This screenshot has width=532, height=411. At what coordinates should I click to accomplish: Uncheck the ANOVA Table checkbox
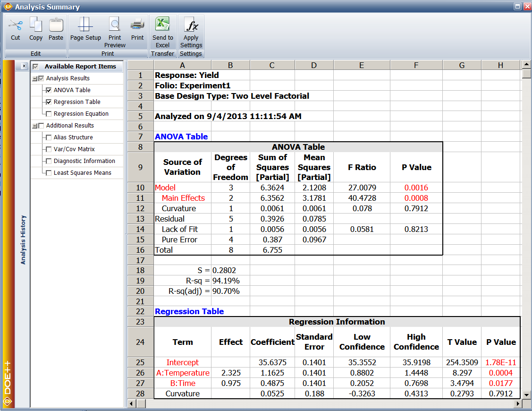pyautogui.click(x=49, y=90)
